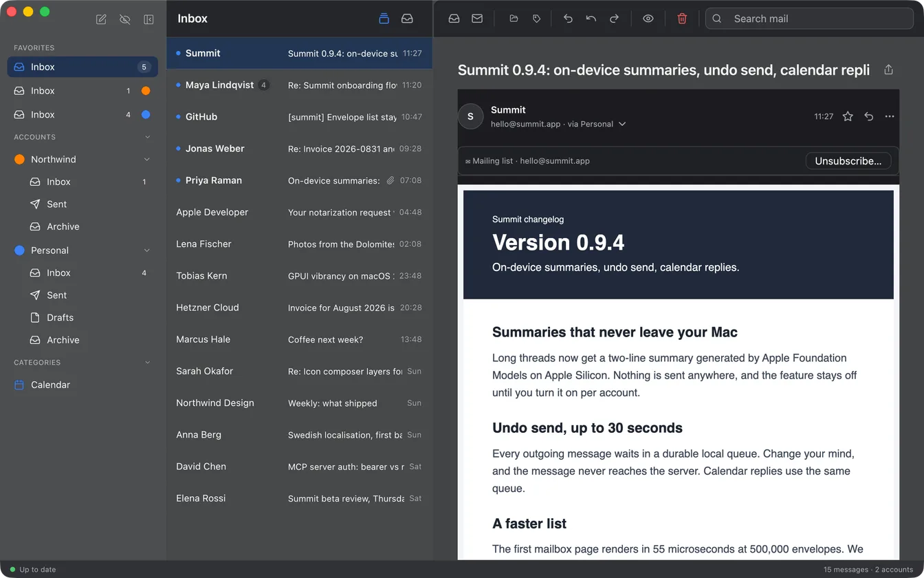Viewport: 924px width, 578px height.
Task: Open the David Chen MCP server message
Action: [x=299, y=466]
